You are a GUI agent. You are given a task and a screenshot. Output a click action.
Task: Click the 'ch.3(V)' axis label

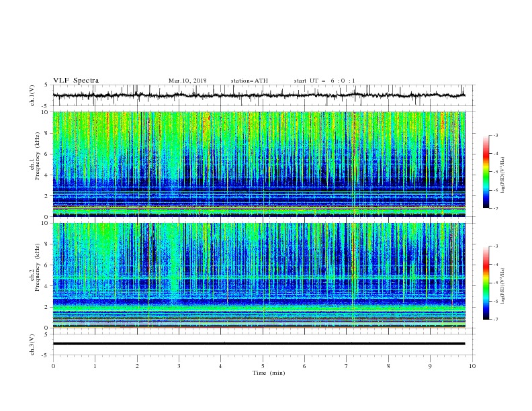[x=32, y=345]
